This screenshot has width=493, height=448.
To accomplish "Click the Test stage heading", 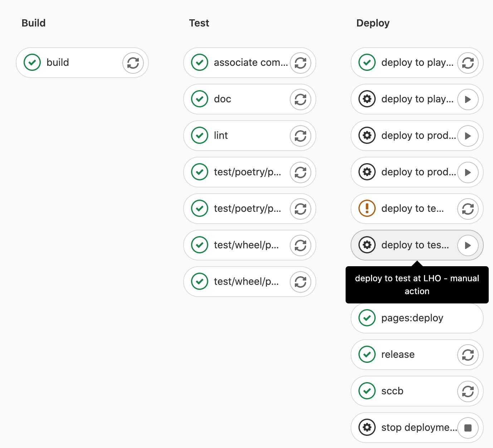I will (x=199, y=23).
